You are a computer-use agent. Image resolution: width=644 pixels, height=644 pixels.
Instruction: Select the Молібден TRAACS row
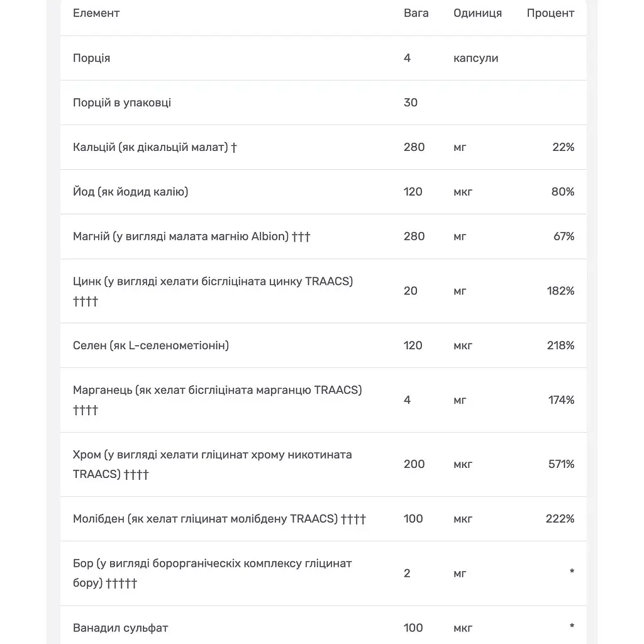323,519
